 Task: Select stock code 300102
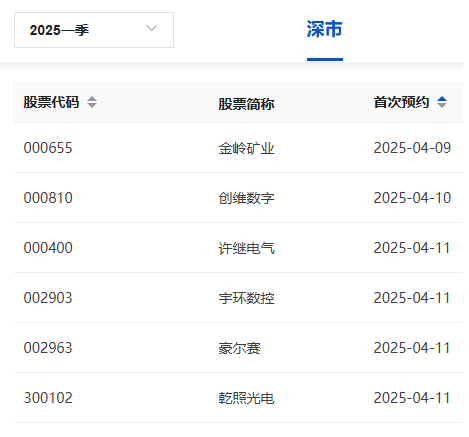(48, 398)
